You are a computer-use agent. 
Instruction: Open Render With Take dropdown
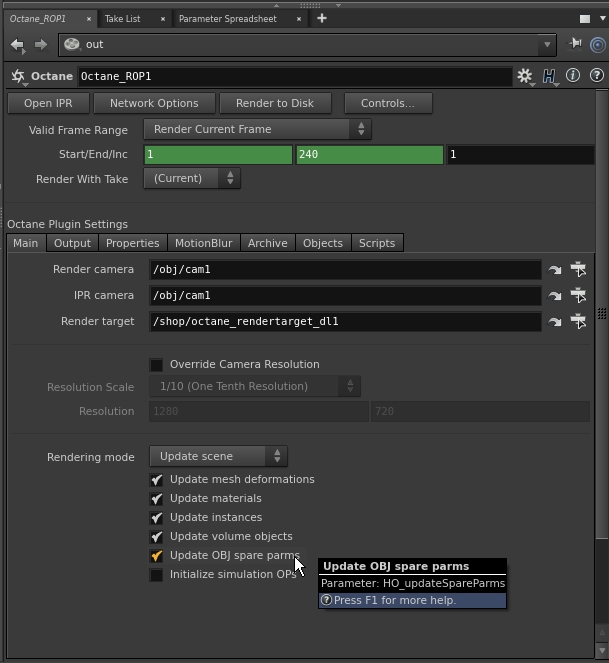point(192,178)
